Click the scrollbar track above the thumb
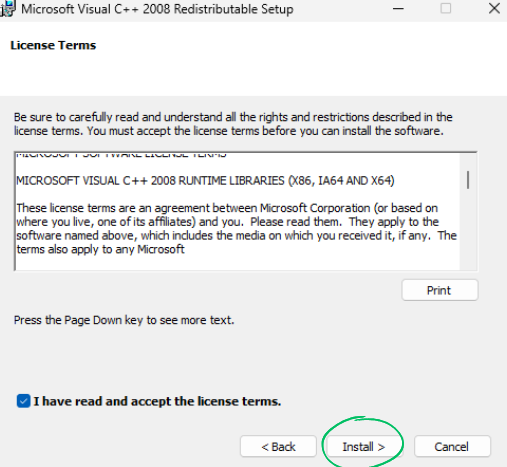This screenshot has height=467, width=507. coord(468,162)
